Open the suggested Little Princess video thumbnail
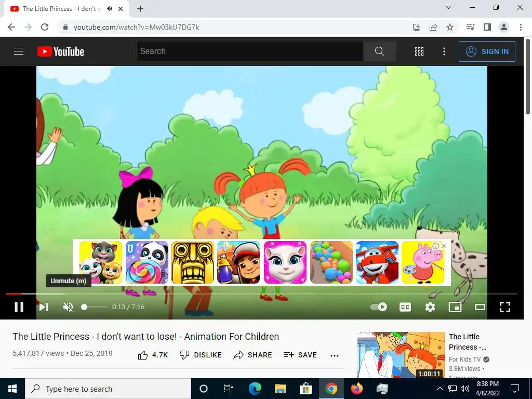This screenshot has height=399, width=532. [401, 355]
